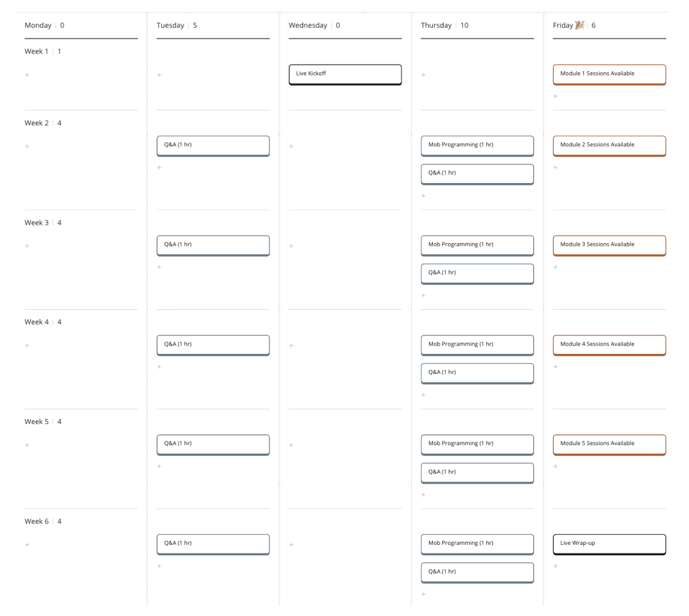The image size is (689, 616).
Task: Open Module 5 Sessions Available card
Action: coord(609,445)
